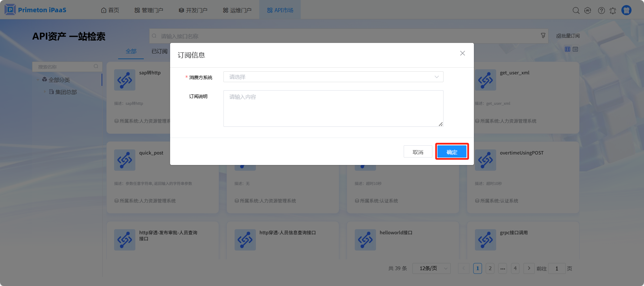This screenshot has width=644, height=286.
Task: Switch to card grid view icon
Action: (x=567, y=49)
